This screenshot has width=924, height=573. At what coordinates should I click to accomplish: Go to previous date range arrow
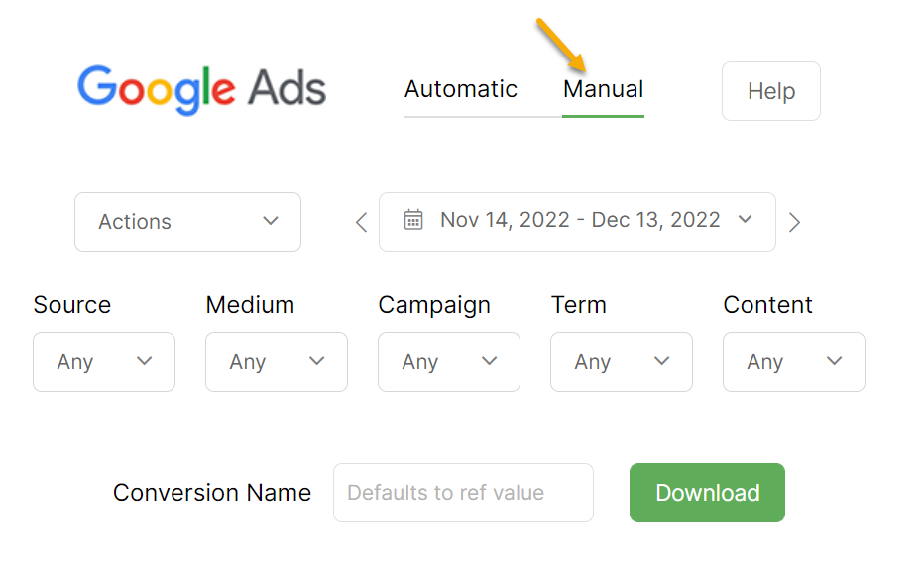(x=361, y=222)
